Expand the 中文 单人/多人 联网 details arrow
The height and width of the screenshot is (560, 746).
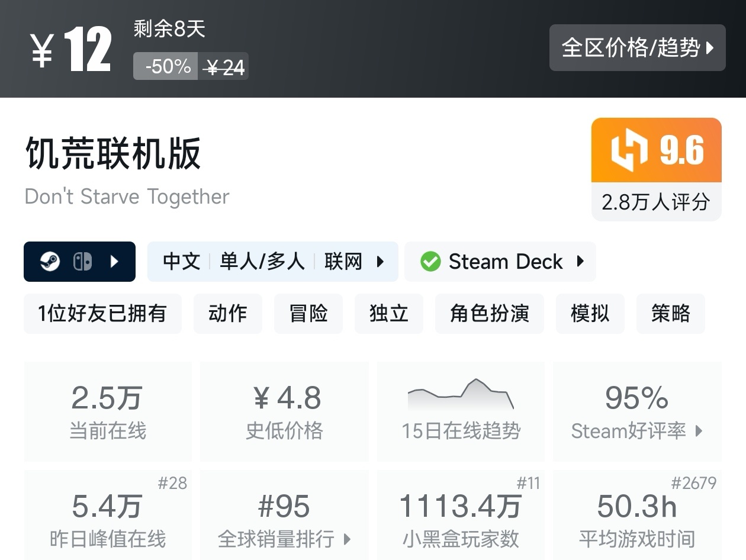[x=381, y=261]
